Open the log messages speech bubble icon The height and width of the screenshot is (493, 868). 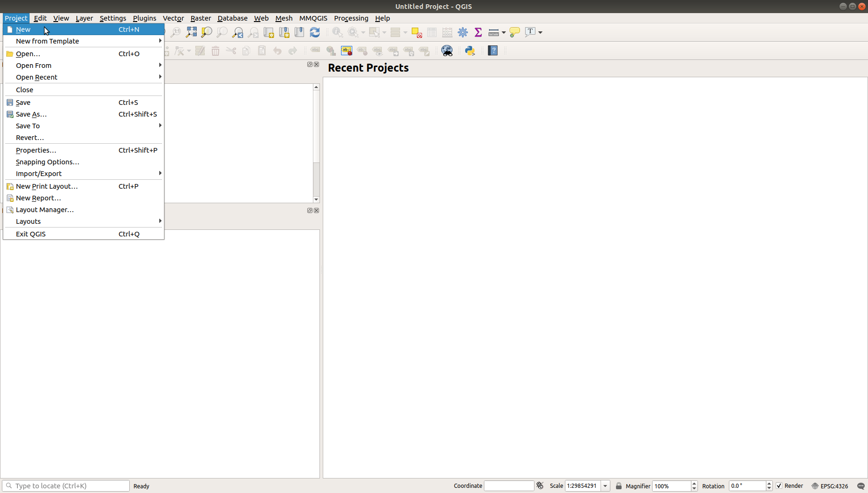[x=861, y=486]
